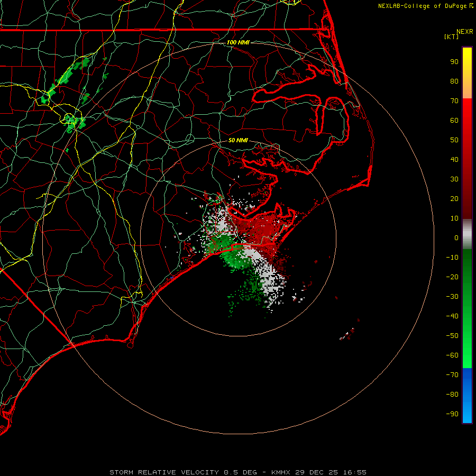Click the NEXLAB-College of DuPage credit text

[x=425, y=6]
